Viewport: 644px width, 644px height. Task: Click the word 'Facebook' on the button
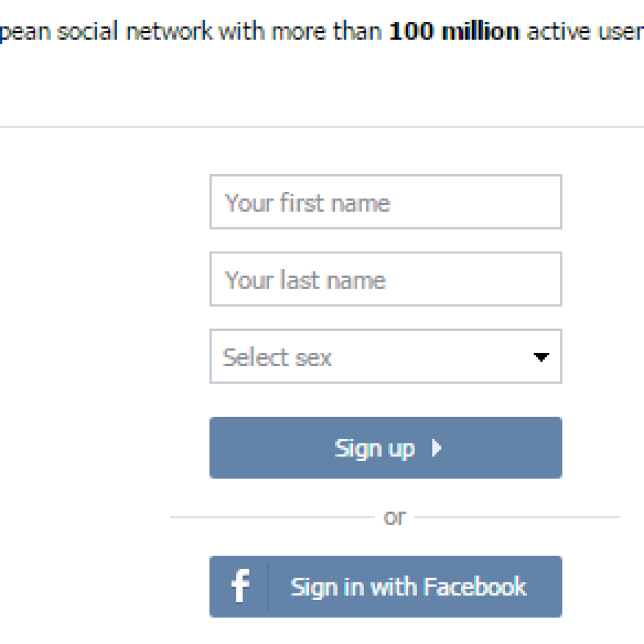click(474, 587)
